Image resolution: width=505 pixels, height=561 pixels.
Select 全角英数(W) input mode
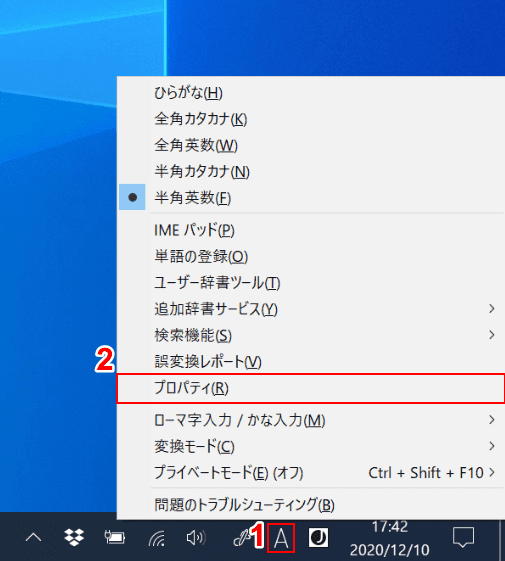coord(311,145)
